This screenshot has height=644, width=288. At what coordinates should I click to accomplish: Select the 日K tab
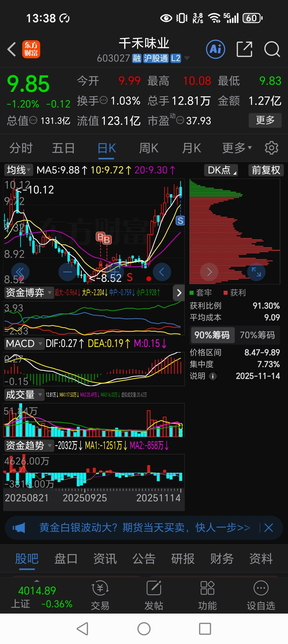click(x=106, y=148)
